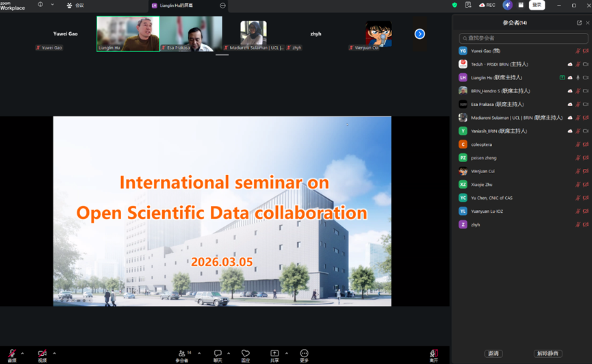Turn on video camera in bottom toolbar
The width and height of the screenshot is (592, 364).
click(42, 353)
